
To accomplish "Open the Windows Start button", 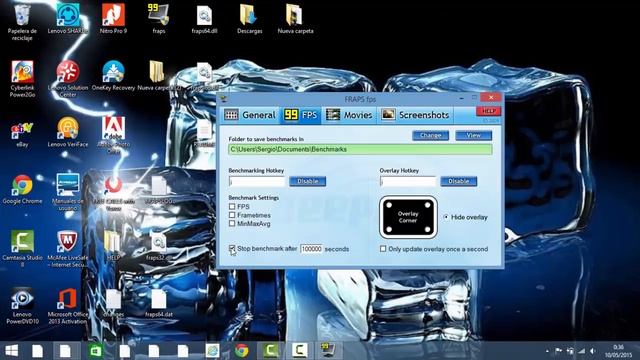I will click(x=11, y=351).
